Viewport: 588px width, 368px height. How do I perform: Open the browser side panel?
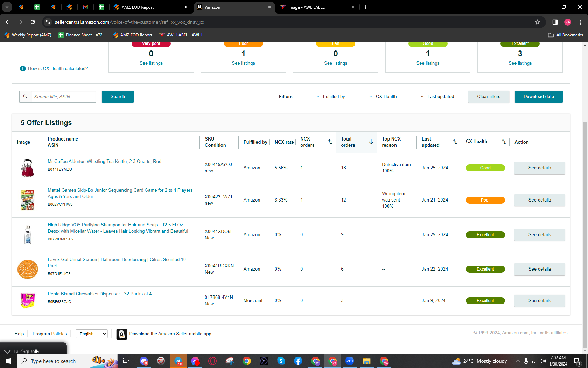tap(555, 22)
